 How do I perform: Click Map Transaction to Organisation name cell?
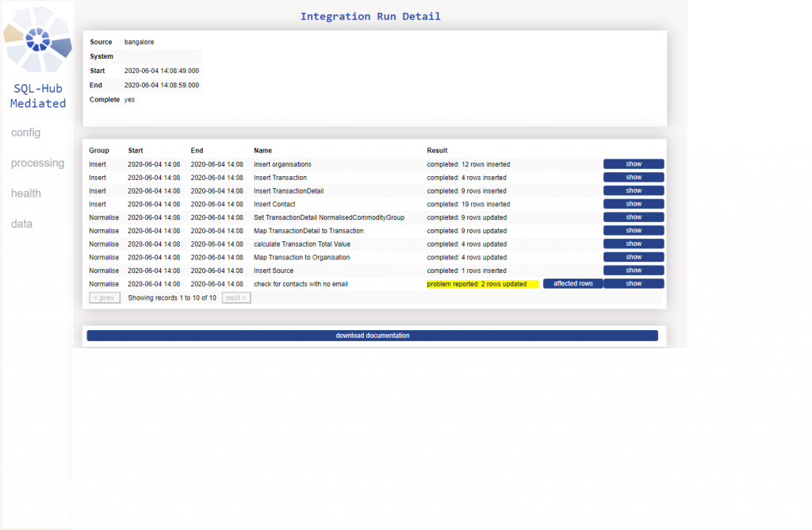[x=301, y=258]
